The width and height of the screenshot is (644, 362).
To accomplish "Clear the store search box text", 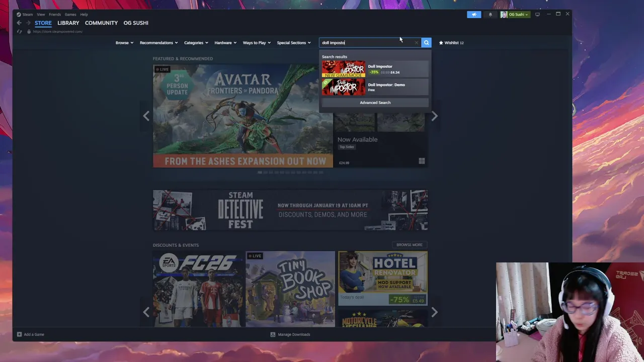I will [416, 43].
